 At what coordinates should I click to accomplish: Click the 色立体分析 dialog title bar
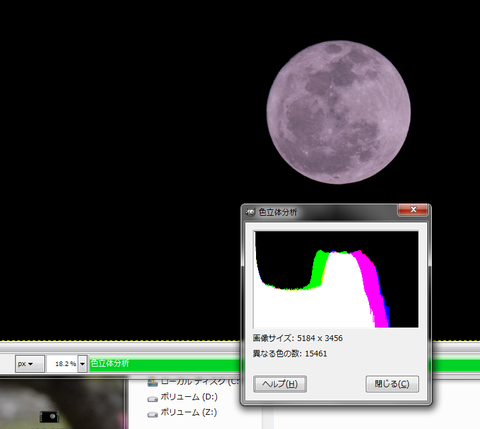point(327,212)
